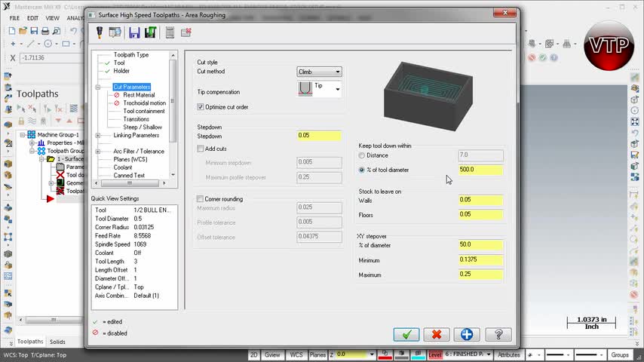The height and width of the screenshot is (362, 644).
Task: Select the Holder item in the tree
Action: 121,71
